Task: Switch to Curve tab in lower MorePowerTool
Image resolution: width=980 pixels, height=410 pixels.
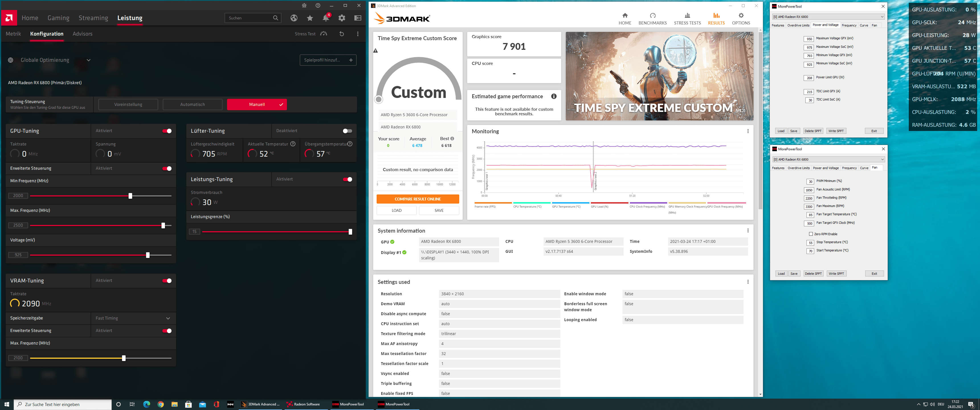Action: (x=864, y=168)
